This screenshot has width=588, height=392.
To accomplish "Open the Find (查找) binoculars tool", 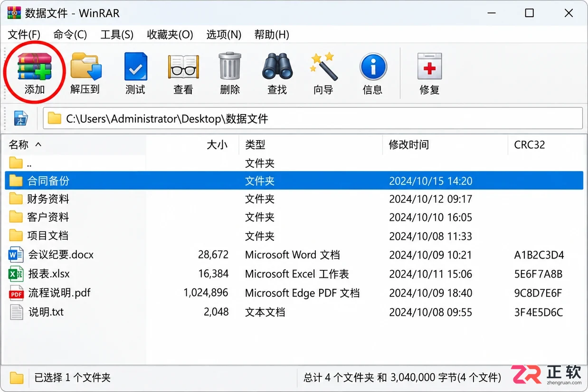I will [x=277, y=66].
